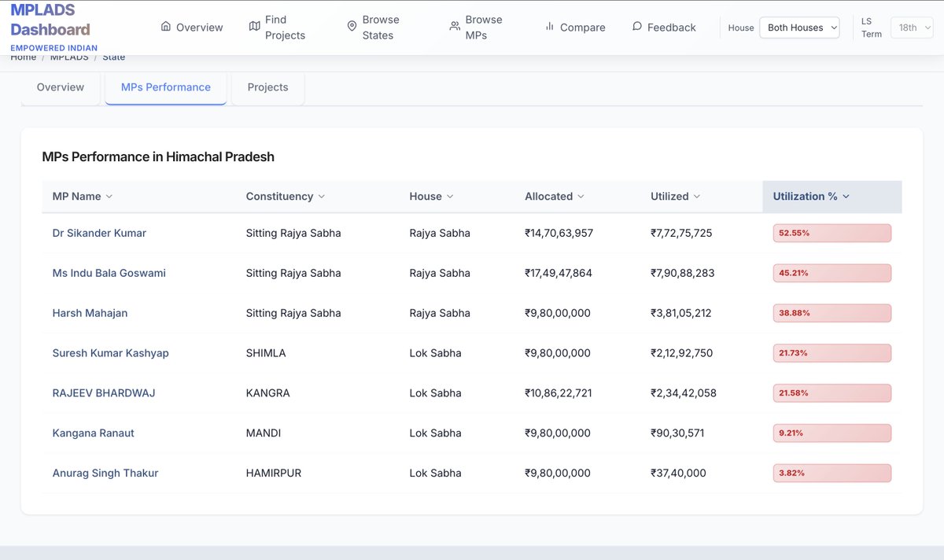Click the 38.88% utilization bar

point(832,313)
